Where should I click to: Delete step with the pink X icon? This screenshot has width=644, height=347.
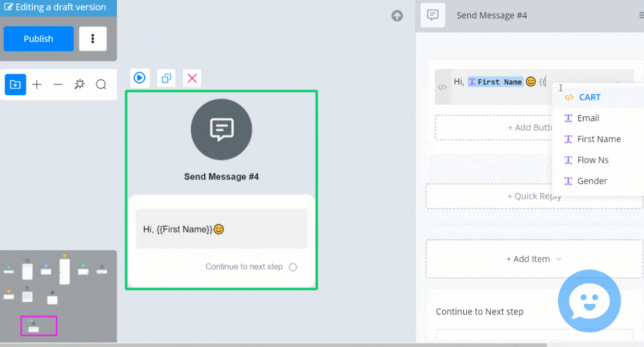[192, 78]
